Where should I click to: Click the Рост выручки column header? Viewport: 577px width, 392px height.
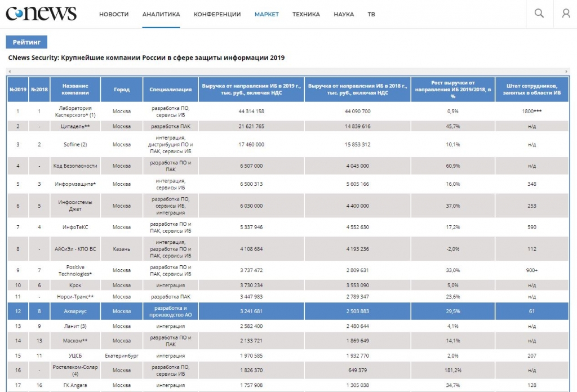tap(453, 90)
